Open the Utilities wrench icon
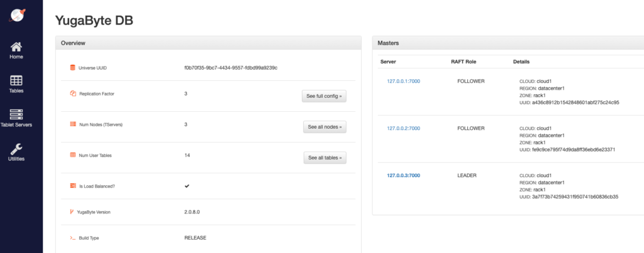This screenshot has width=644, height=253. [x=17, y=149]
